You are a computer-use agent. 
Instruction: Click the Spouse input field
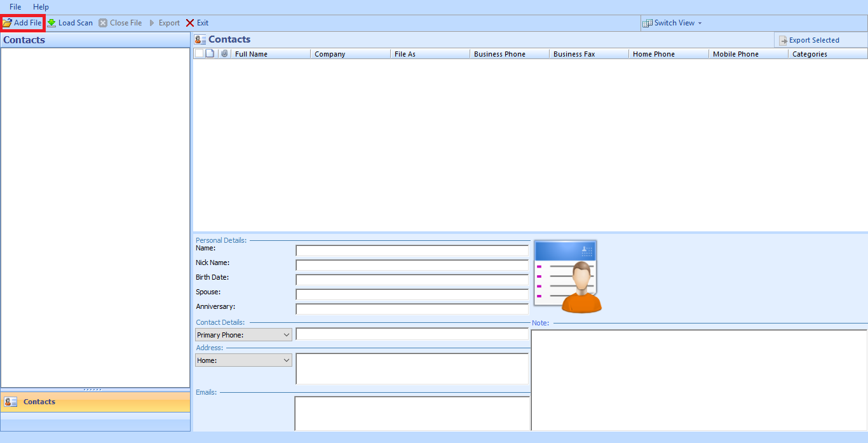click(412, 294)
